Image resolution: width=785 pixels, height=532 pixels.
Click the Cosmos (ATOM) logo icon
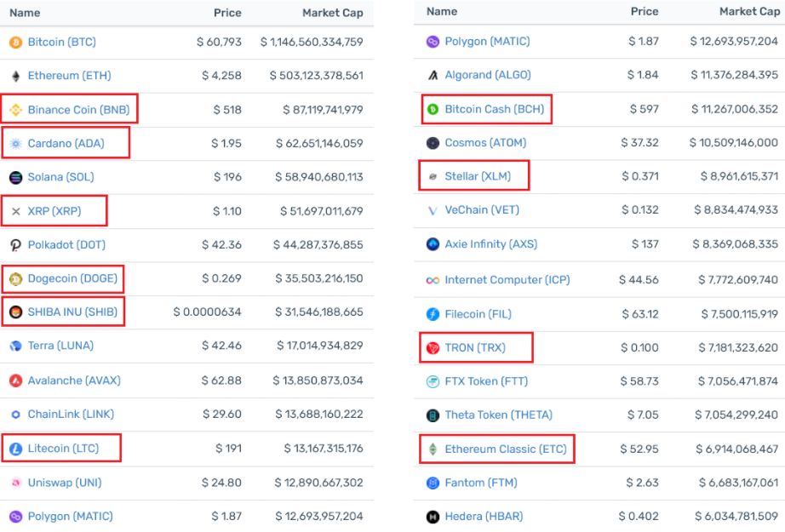point(433,143)
